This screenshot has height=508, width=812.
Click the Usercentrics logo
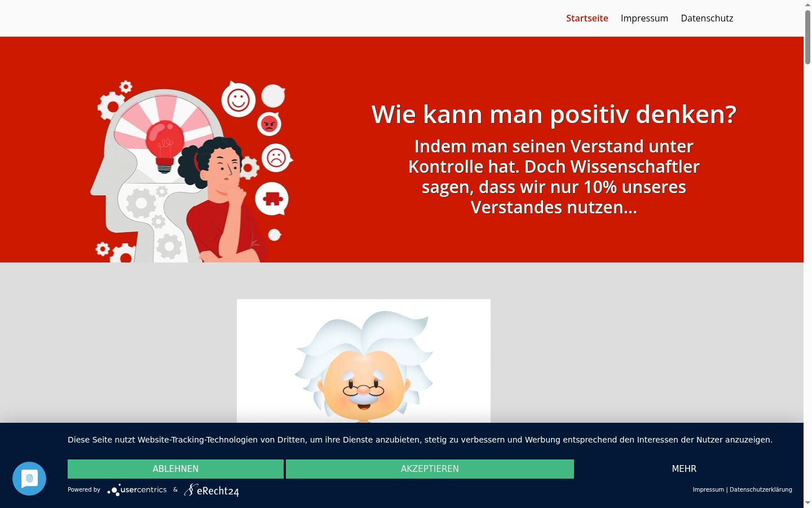point(137,490)
